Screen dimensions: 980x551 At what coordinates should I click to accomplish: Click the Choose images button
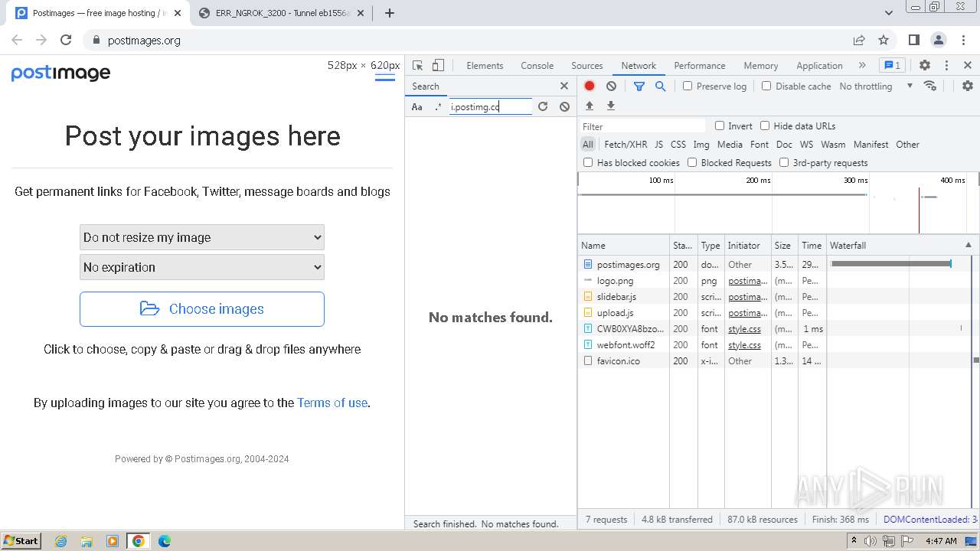pyautogui.click(x=202, y=309)
